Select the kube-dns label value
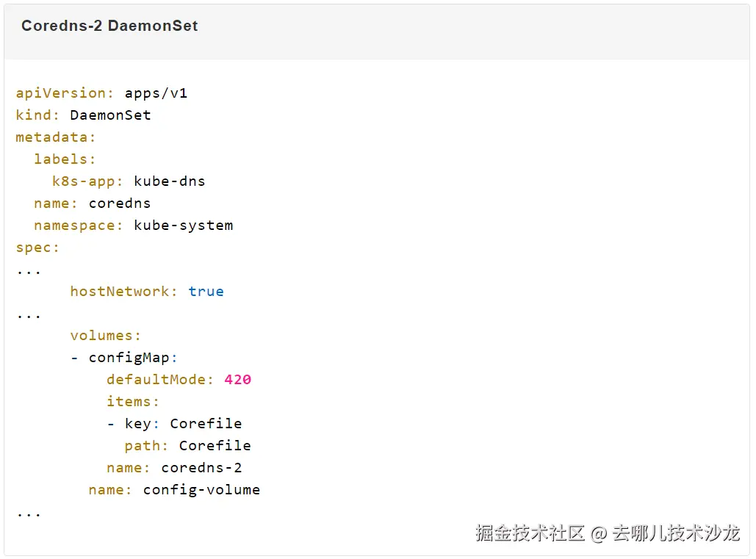The width and height of the screenshot is (756, 559). (x=169, y=181)
